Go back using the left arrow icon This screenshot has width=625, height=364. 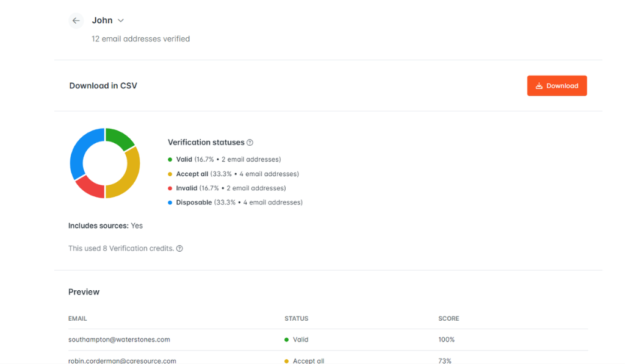[x=76, y=21]
